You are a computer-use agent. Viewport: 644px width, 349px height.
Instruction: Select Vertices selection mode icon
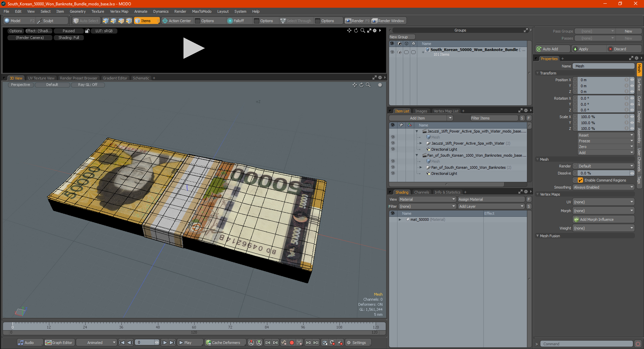106,21
